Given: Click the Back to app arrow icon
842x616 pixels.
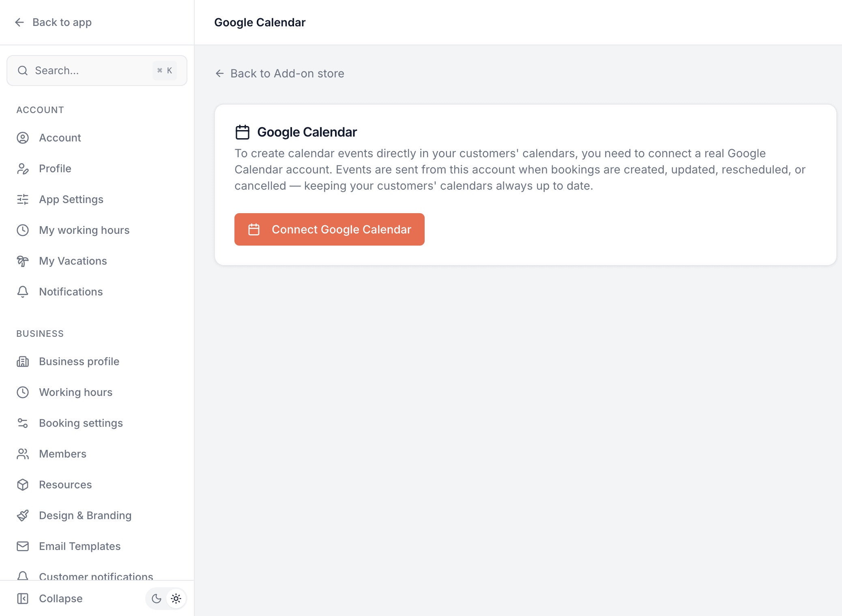Looking at the screenshot, I should (19, 22).
